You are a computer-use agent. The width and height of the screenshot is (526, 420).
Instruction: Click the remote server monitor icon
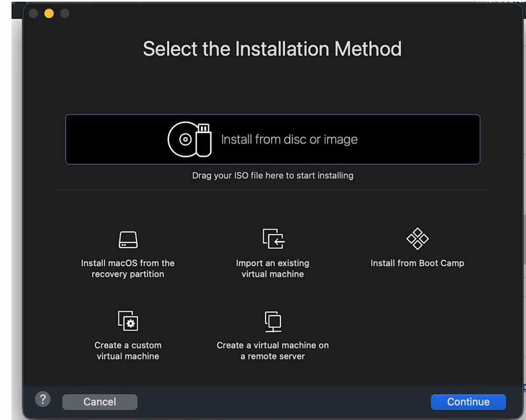(273, 321)
